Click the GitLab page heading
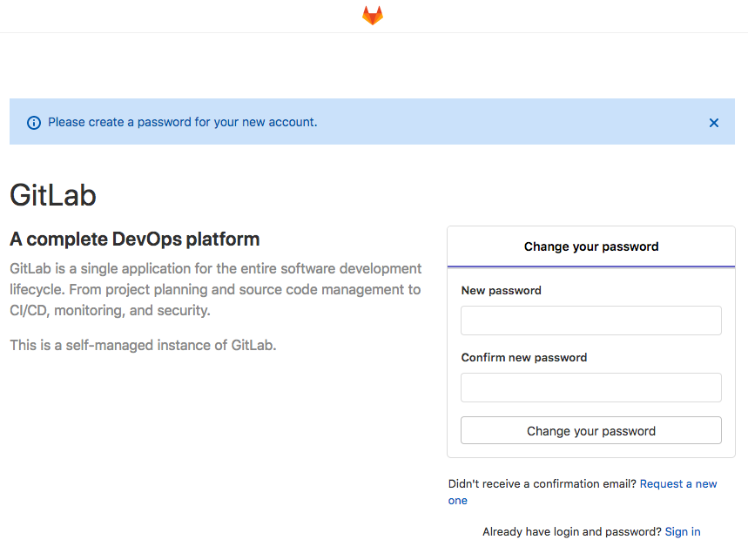This screenshot has width=748, height=560. [x=52, y=196]
